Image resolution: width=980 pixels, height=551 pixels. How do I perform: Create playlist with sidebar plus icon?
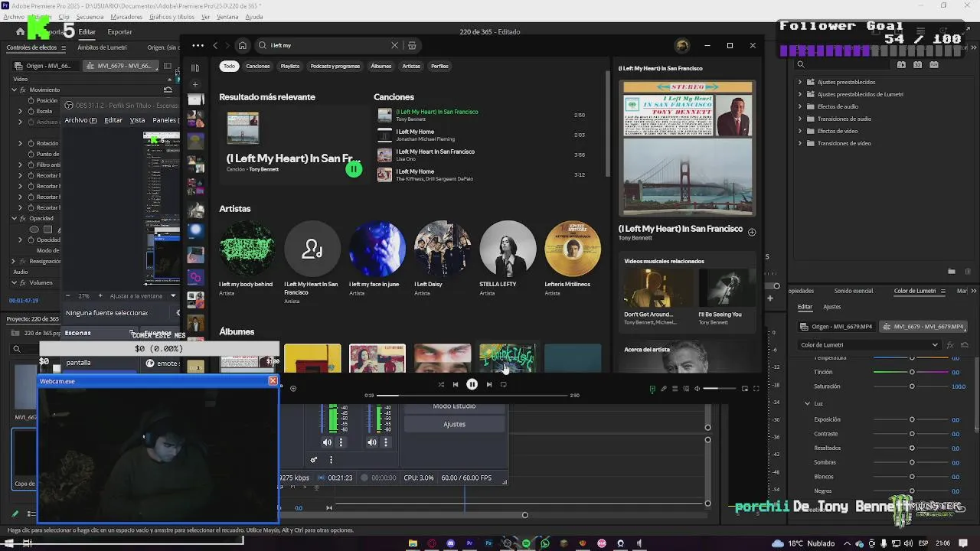pos(195,84)
